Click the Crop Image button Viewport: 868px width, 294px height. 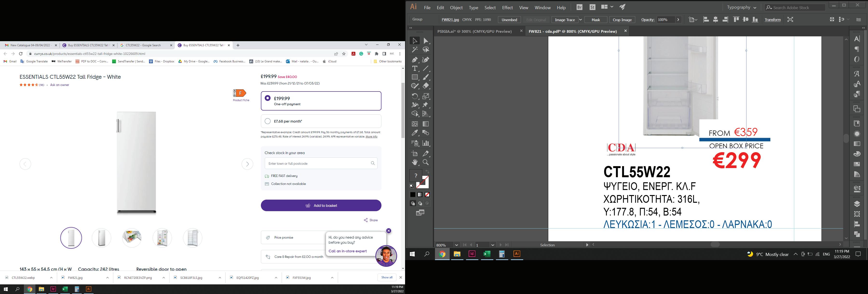pyautogui.click(x=622, y=20)
